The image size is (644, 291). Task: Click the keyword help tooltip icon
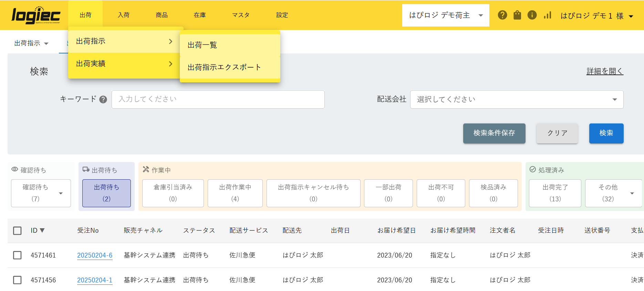coord(103,100)
